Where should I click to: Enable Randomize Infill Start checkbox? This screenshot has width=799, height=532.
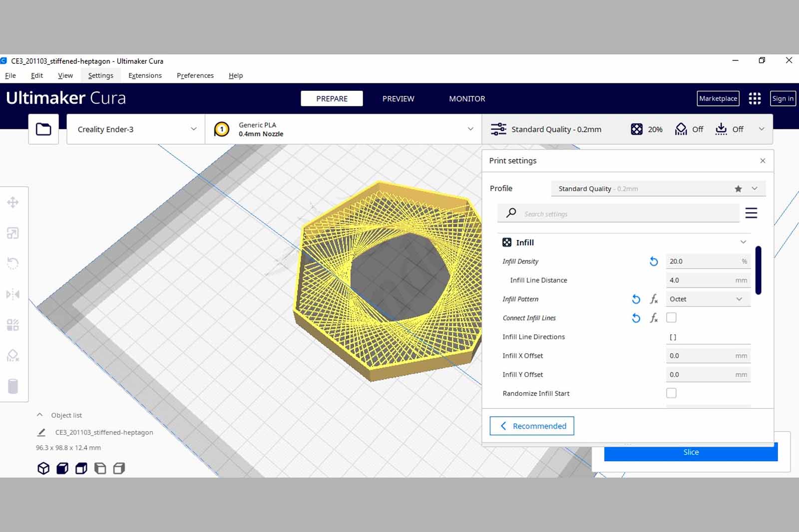click(x=671, y=393)
